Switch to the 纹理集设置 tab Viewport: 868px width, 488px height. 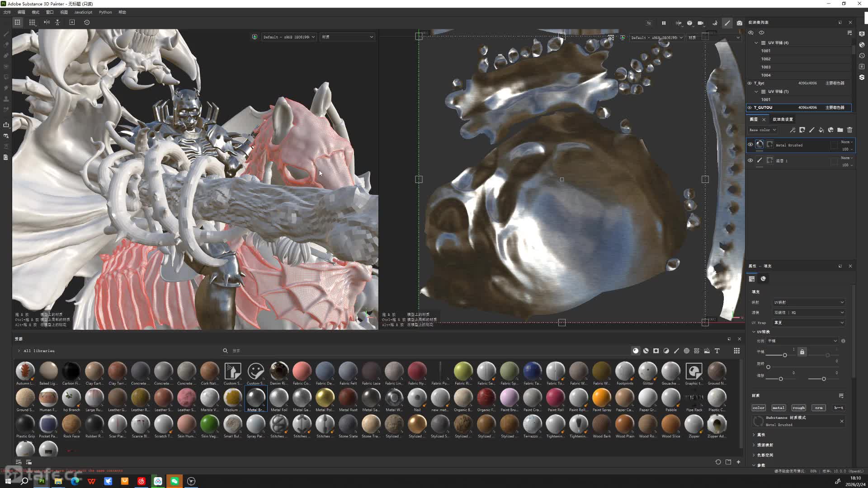tap(783, 119)
